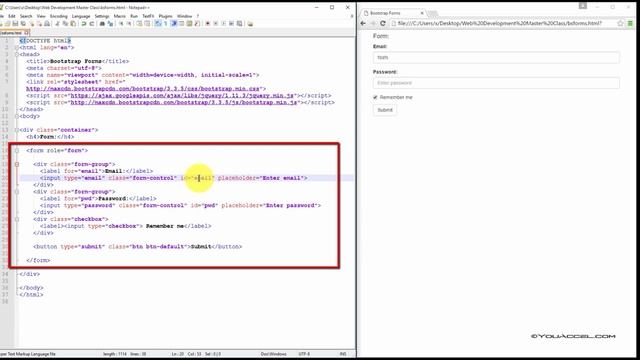
Task: Collapse the body tag fold marker
Action: click(17, 116)
